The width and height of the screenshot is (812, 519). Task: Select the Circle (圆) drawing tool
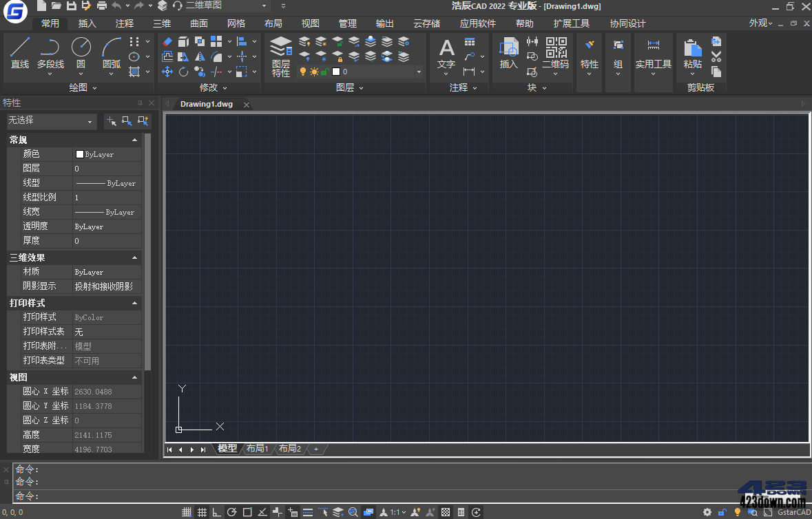click(x=81, y=48)
